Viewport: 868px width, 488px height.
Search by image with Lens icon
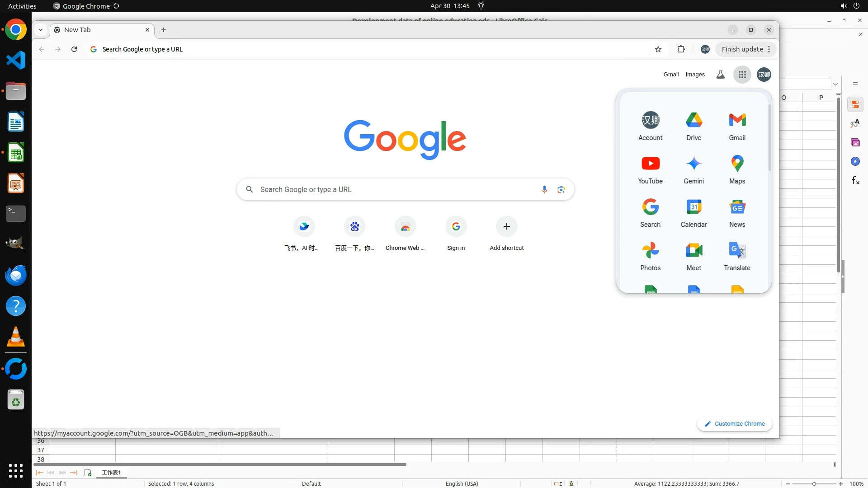click(561, 189)
